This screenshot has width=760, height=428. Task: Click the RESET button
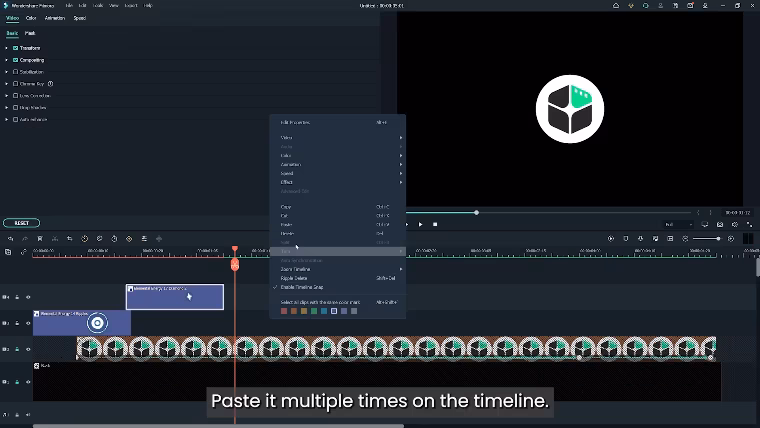click(22, 223)
